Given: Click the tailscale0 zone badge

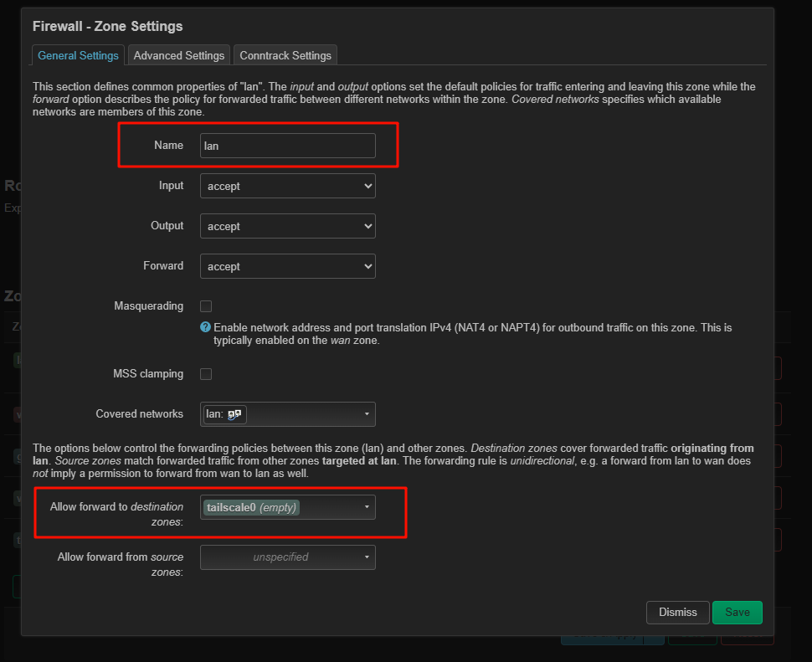Looking at the screenshot, I should [252, 507].
